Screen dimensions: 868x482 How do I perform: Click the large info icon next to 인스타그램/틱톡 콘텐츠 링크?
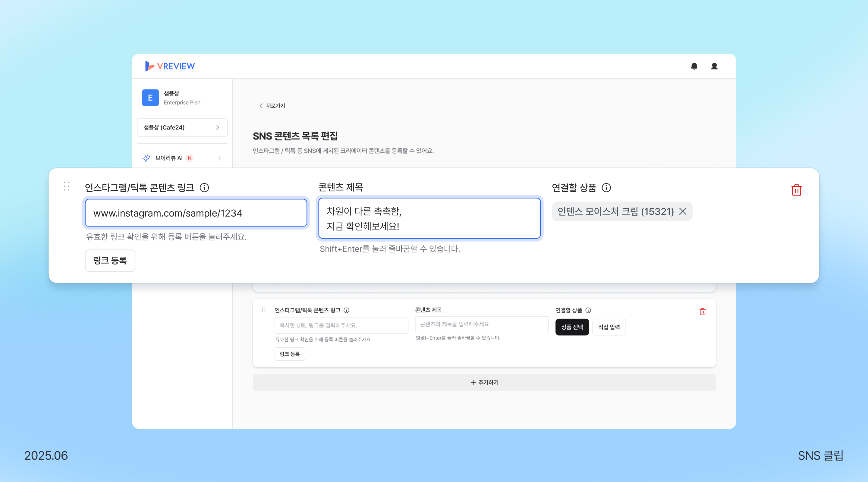[204, 188]
